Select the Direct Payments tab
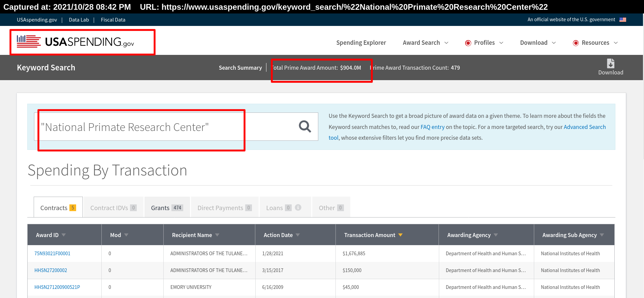644x298 pixels. pyautogui.click(x=225, y=207)
